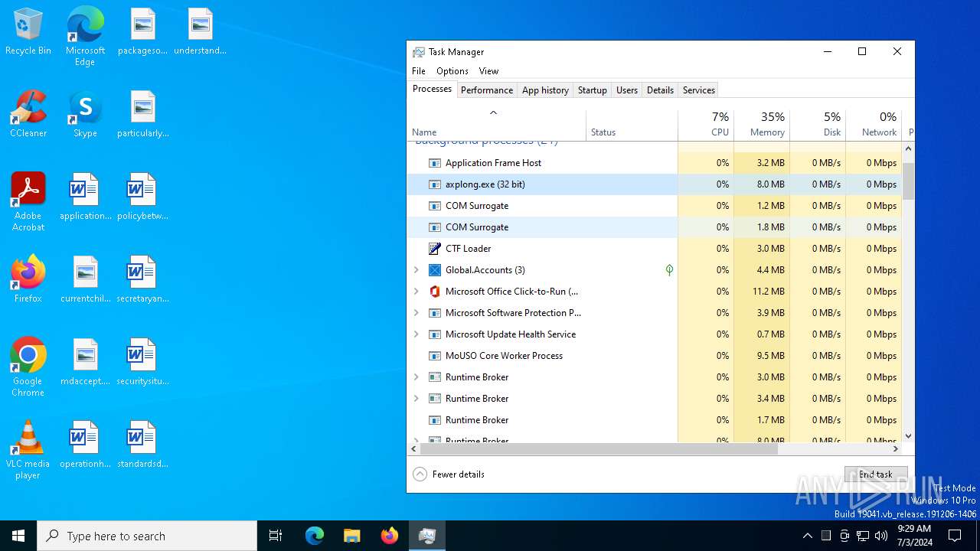Click the CTF Loader process icon
This screenshot has height=551, width=980.
435,249
